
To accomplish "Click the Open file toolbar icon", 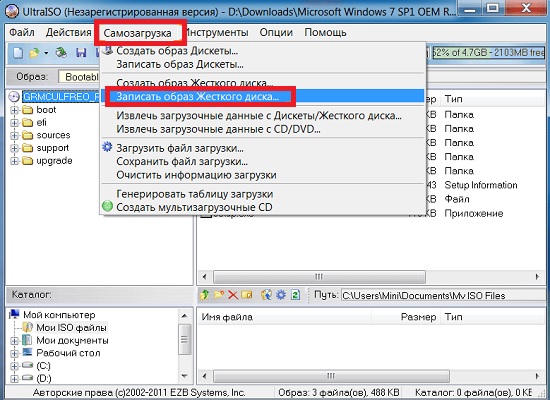I will click(x=34, y=53).
